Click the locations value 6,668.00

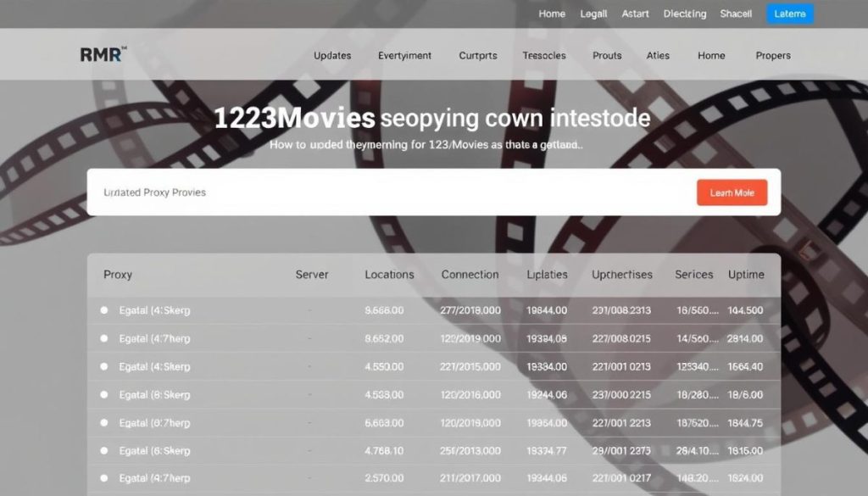pos(384,423)
